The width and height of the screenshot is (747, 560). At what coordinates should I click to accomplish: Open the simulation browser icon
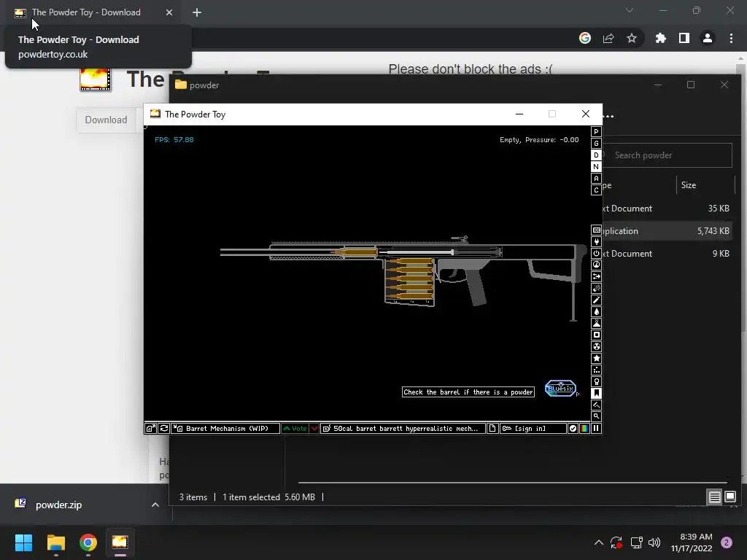coord(150,428)
